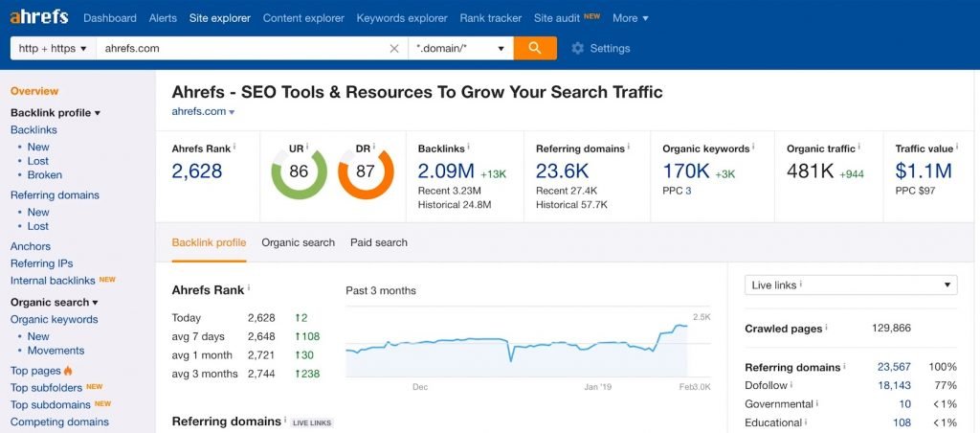Open Keywords explorer
The image size is (980, 433).
pyautogui.click(x=402, y=18)
